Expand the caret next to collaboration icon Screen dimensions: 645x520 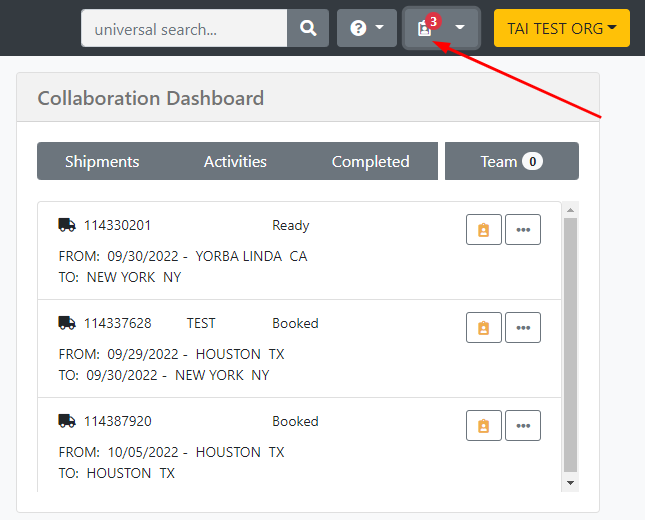pos(460,28)
